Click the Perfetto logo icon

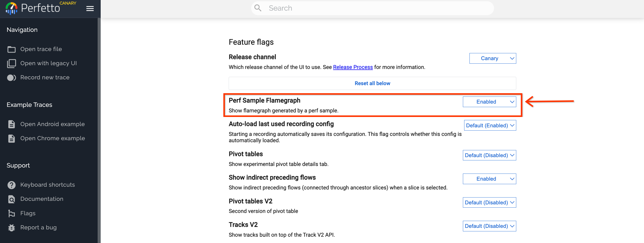(11, 8)
